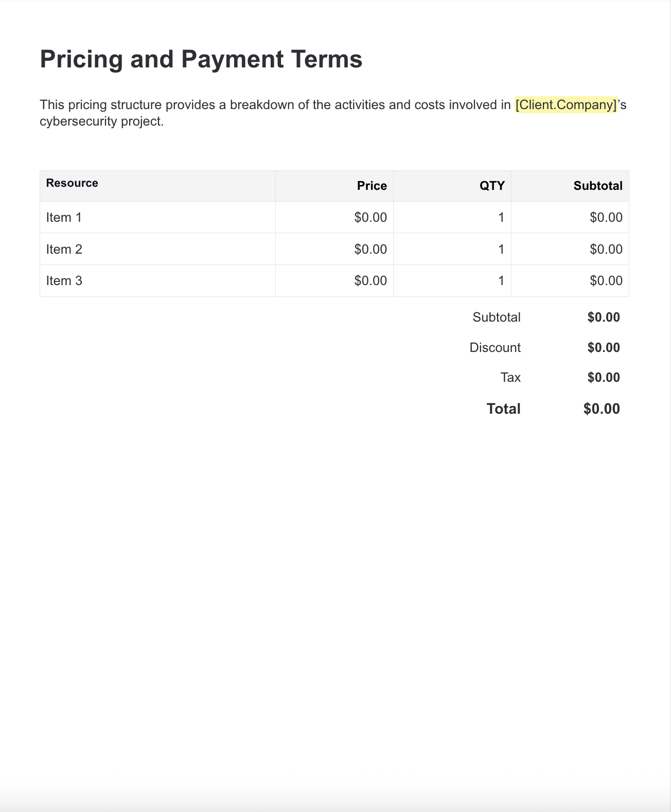This screenshot has height=812, width=671.
Task: Click the quantity cell for Item 3
Action: click(501, 280)
